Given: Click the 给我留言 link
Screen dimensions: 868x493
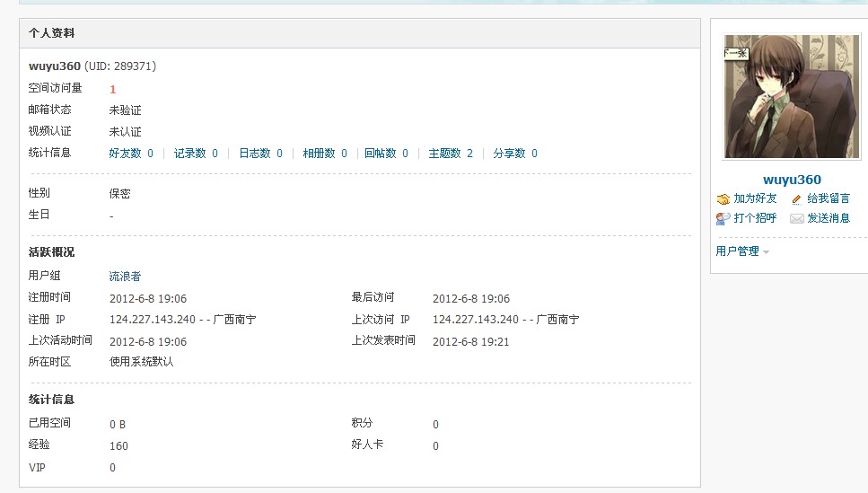Looking at the screenshot, I should tap(829, 198).
